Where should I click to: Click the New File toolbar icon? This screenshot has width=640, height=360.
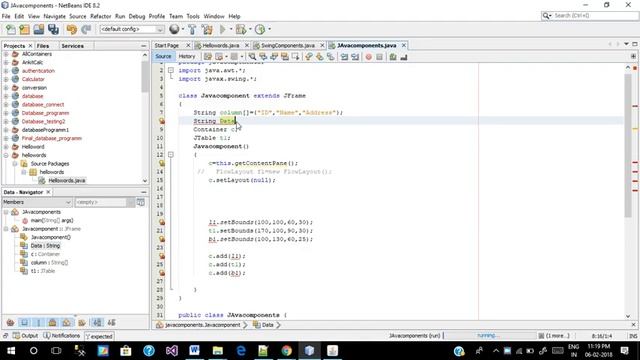click(11, 29)
